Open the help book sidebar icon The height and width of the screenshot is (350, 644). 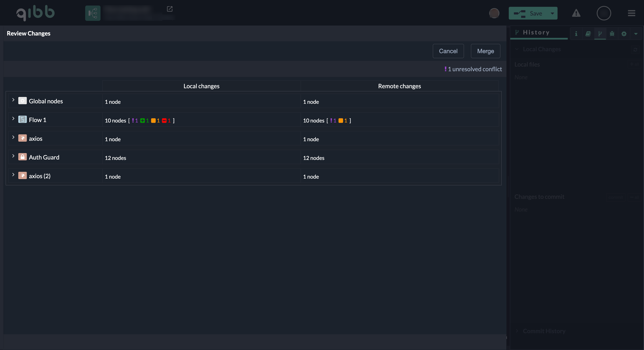588,34
